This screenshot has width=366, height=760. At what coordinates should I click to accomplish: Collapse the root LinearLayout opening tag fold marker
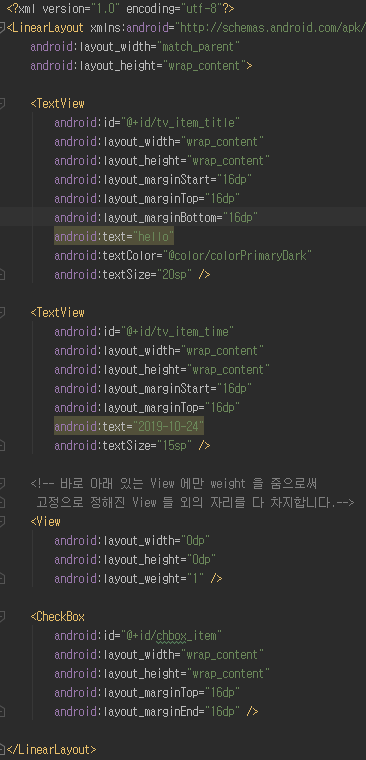(x=2, y=28)
